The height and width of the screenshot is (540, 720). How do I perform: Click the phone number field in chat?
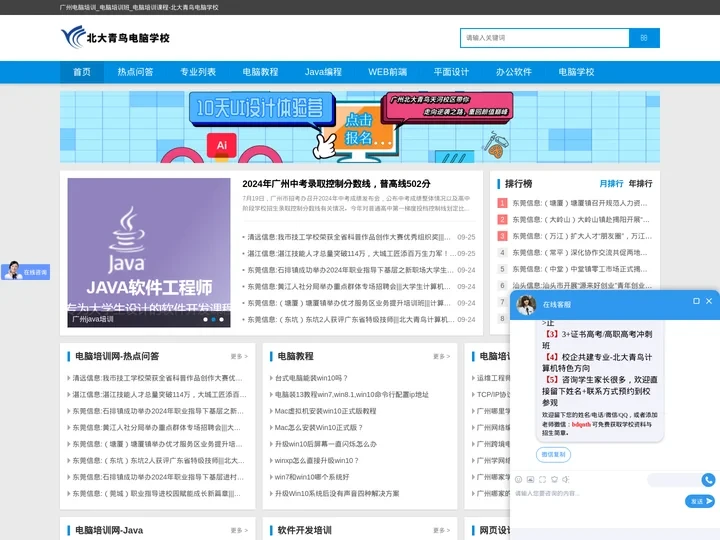point(675,480)
